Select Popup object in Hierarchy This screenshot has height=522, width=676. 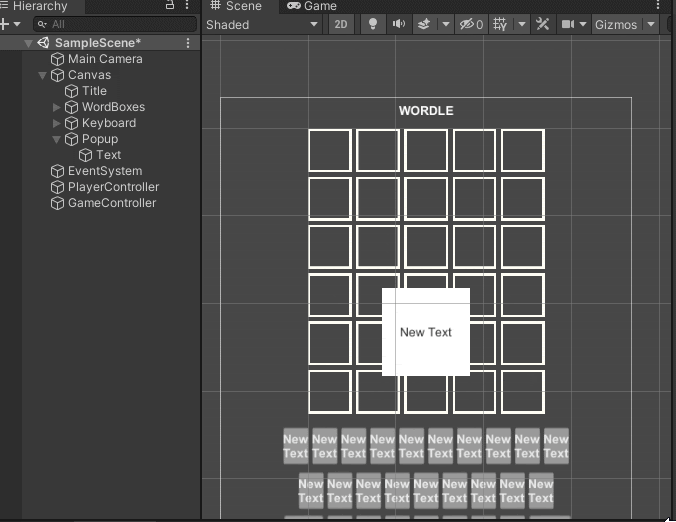100,139
